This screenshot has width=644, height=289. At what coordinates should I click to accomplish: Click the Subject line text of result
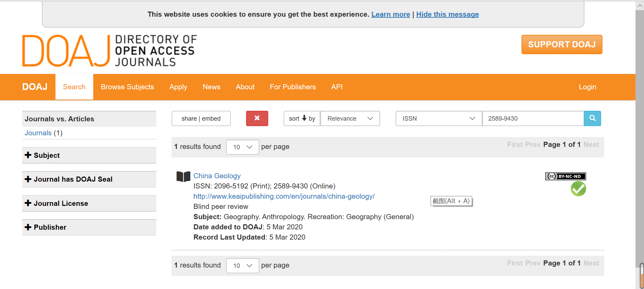click(303, 217)
